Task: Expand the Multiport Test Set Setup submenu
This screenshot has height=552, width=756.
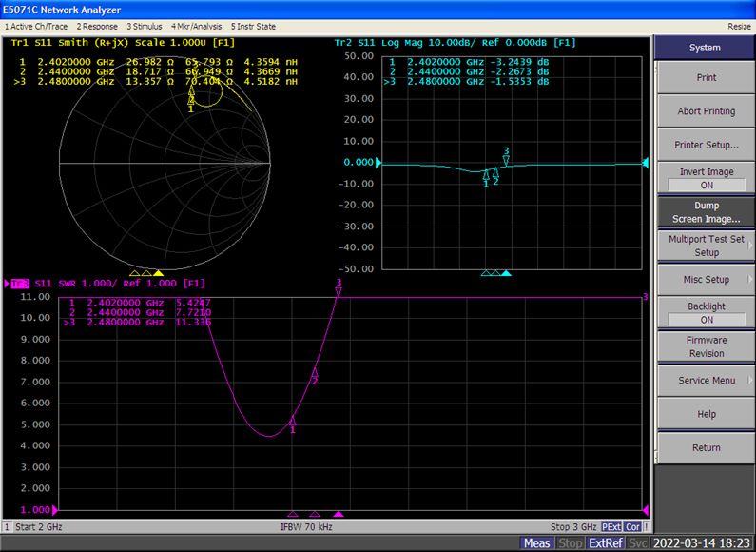Action: point(707,246)
